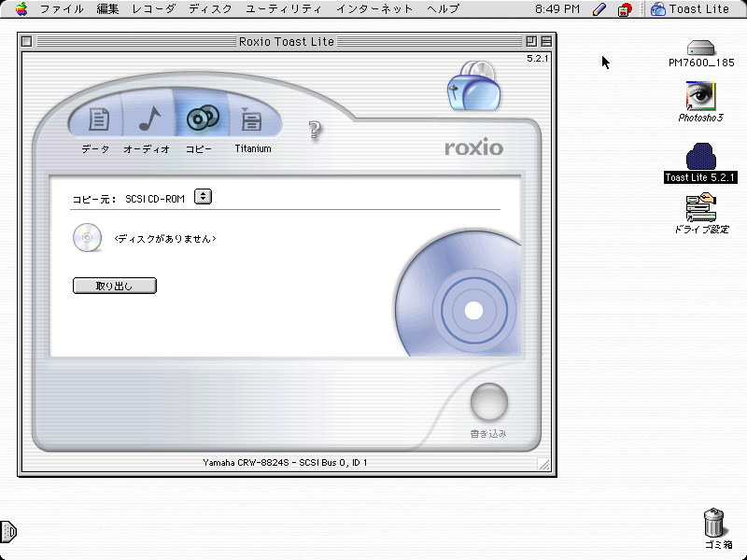Open the 編集 menu

107,8
